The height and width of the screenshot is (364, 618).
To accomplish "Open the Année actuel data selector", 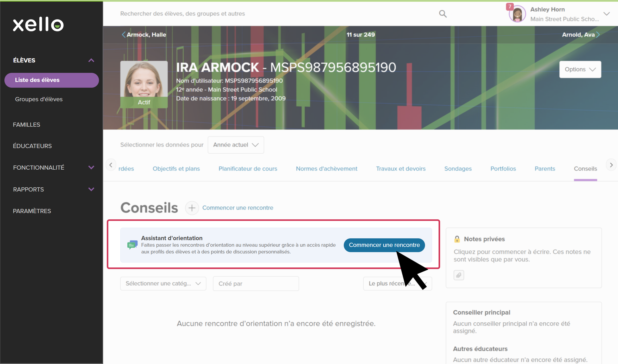I will point(236,145).
